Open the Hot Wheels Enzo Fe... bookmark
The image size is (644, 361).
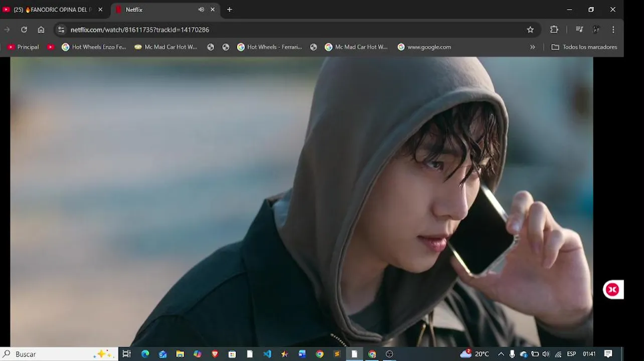pos(94,47)
